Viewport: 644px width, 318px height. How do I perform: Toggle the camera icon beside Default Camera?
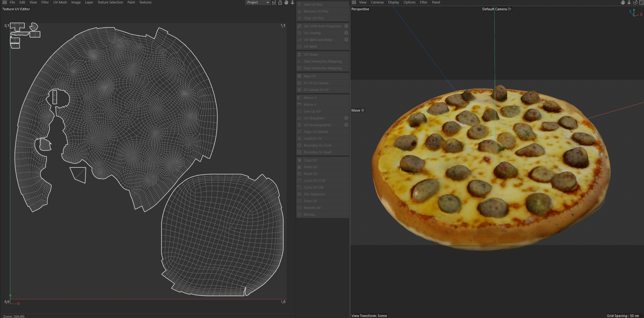click(509, 9)
